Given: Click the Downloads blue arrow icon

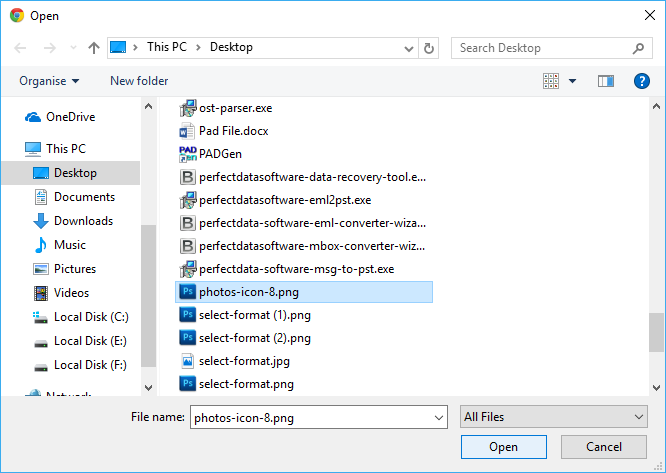Looking at the screenshot, I should pos(41,221).
